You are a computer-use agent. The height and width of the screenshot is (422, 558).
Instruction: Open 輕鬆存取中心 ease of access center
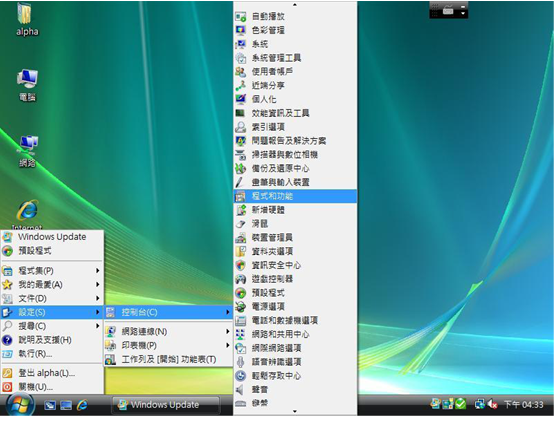[295, 376]
